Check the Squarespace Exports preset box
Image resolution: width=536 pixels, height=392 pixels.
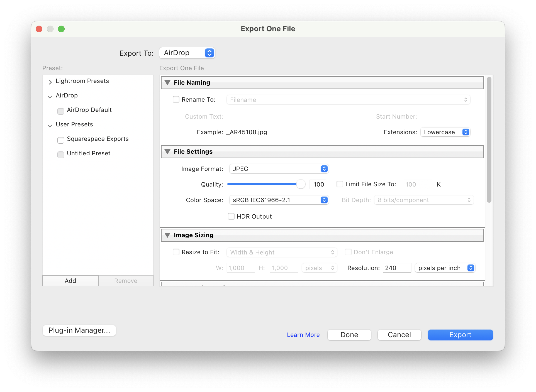(61, 140)
